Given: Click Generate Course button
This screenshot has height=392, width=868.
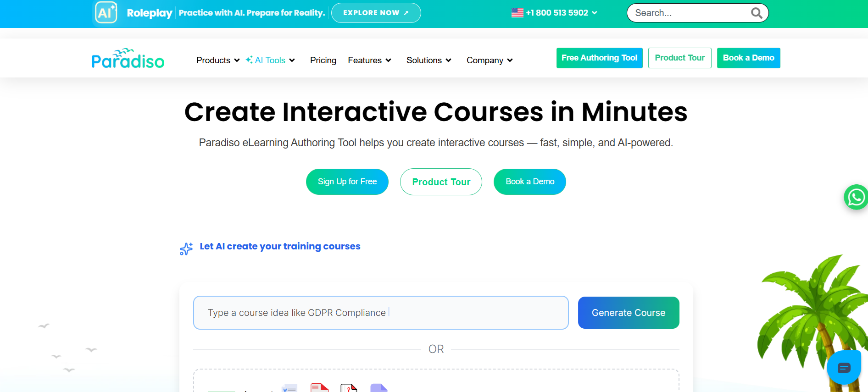Looking at the screenshot, I should pyautogui.click(x=629, y=313).
